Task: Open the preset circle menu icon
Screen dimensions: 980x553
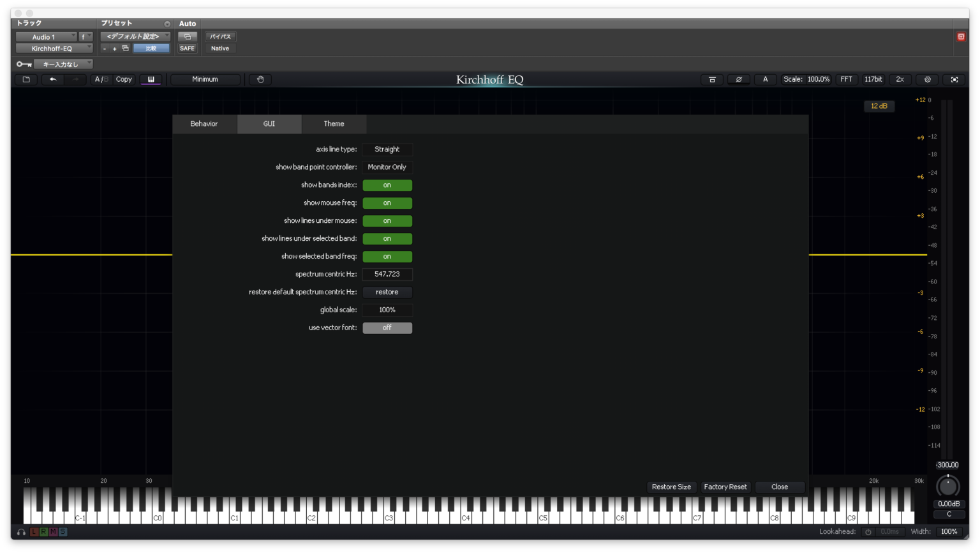Action: coord(167,24)
